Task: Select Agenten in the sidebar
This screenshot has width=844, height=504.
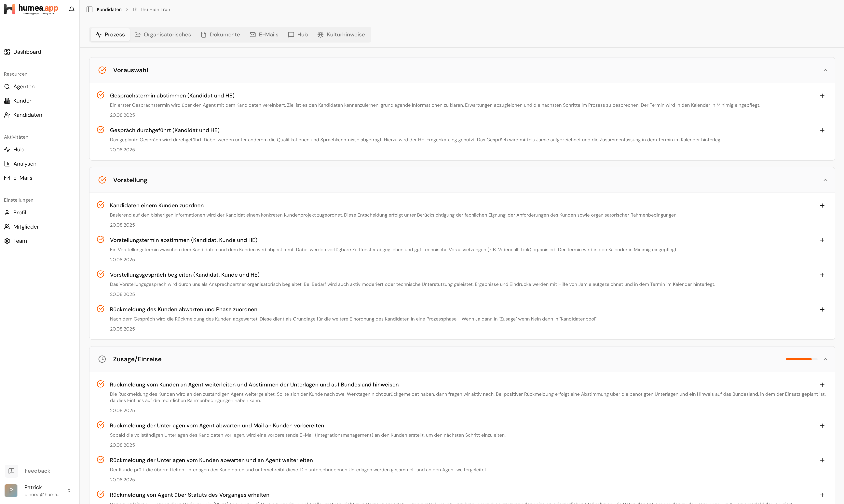Action: (24, 87)
